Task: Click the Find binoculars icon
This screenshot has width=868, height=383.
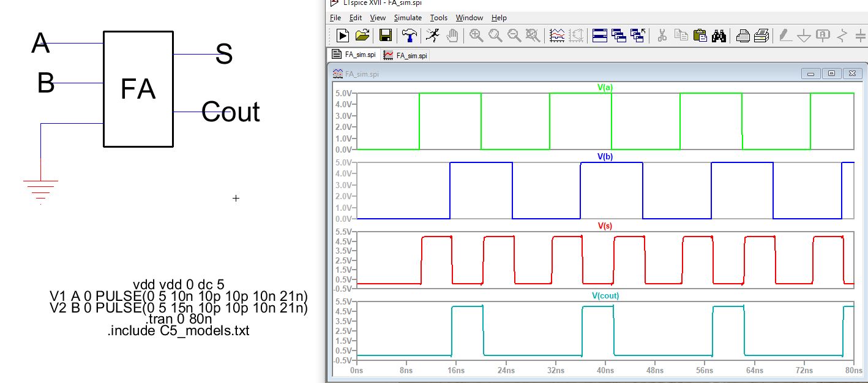Action: point(719,36)
